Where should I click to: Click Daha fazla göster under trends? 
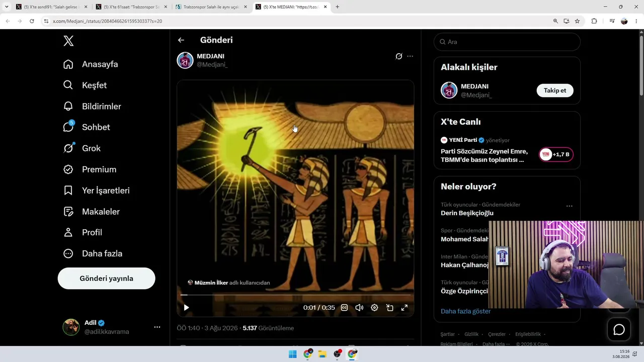465,311
